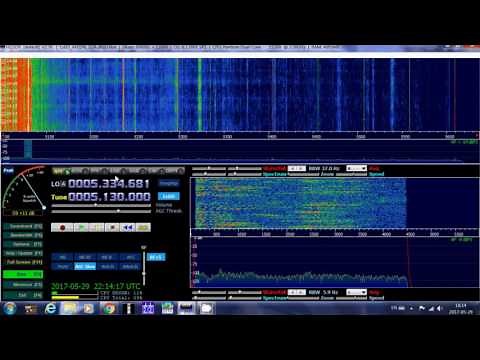Screen dimensions: 480x360
Task: Open the AF display RBW dropdown
Action: [x=356, y=292]
